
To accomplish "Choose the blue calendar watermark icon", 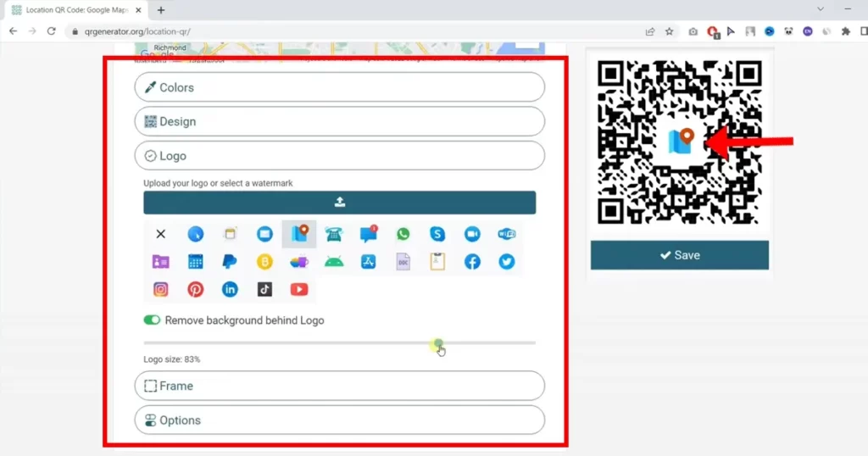I will [x=196, y=262].
